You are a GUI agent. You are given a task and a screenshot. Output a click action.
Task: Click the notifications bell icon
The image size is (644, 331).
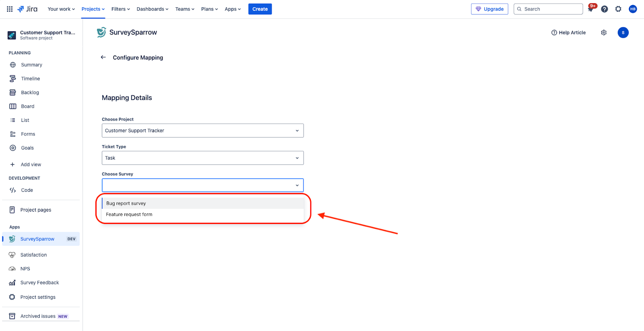[590, 9]
